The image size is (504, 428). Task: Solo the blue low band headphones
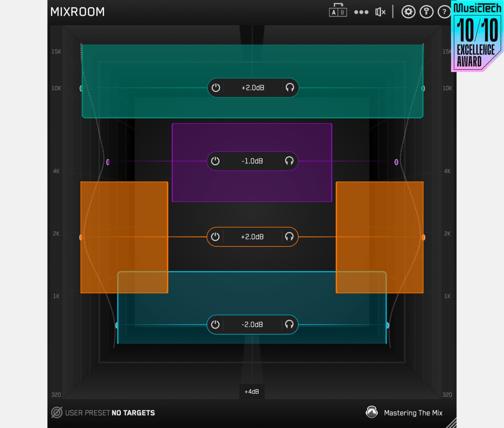289,325
